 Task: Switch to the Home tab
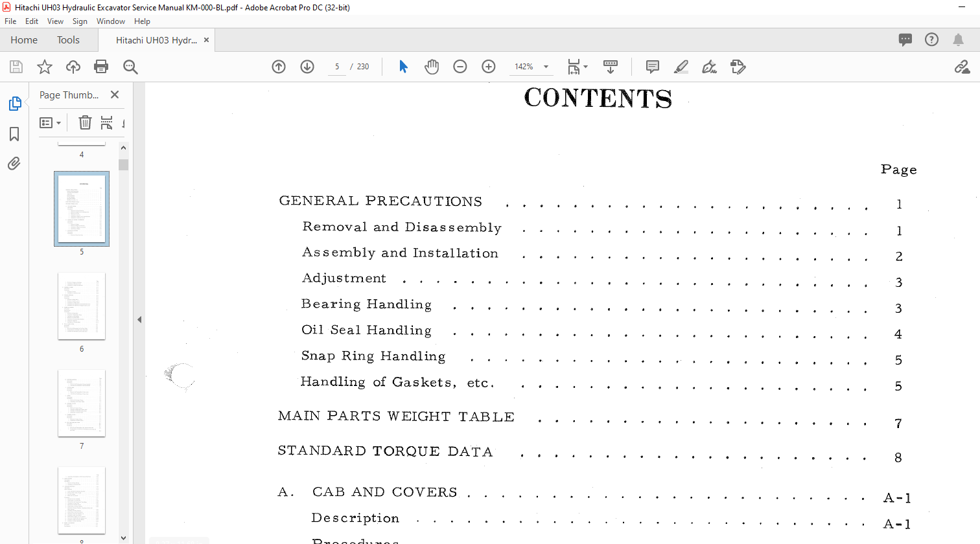24,40
